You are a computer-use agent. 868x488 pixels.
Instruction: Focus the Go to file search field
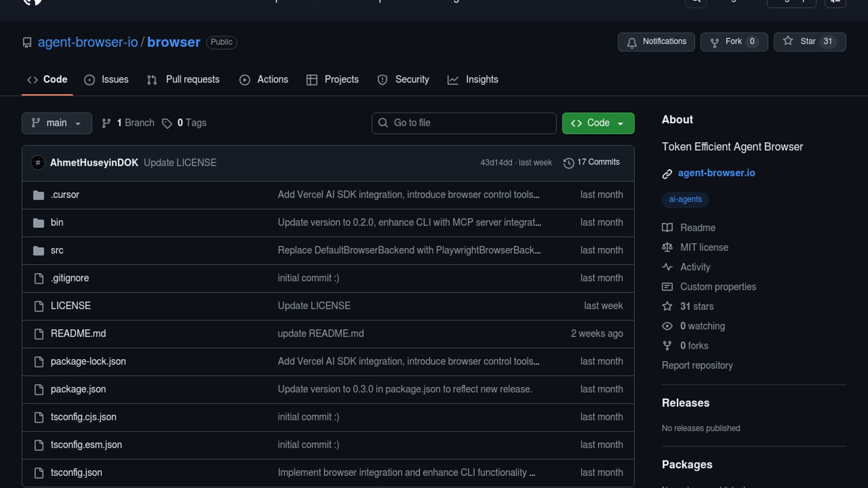coord(463,123)
